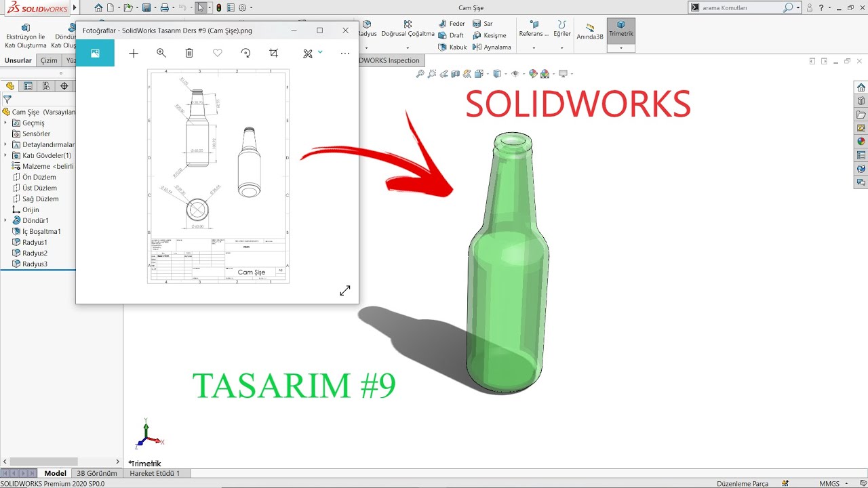Viewport: 868px width, 488px height.
Task: Click Zoom to Fit in view toolbar
Action: [420, 74]
